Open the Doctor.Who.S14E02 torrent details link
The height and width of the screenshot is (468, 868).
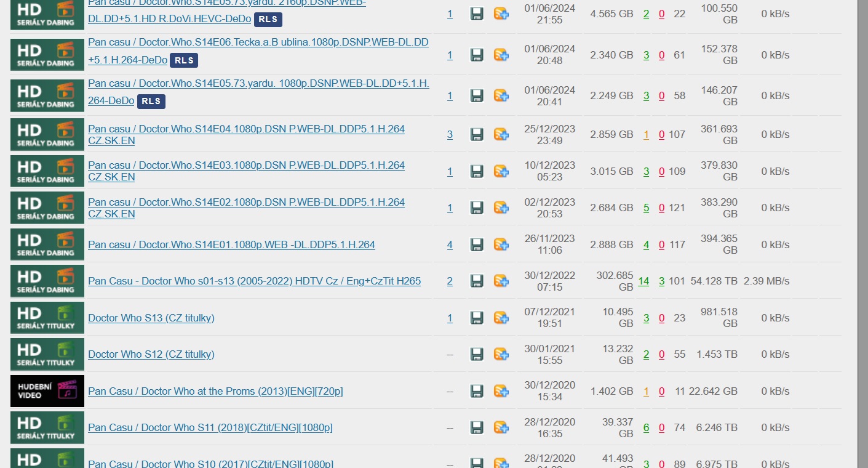click(x=246, y=208)
